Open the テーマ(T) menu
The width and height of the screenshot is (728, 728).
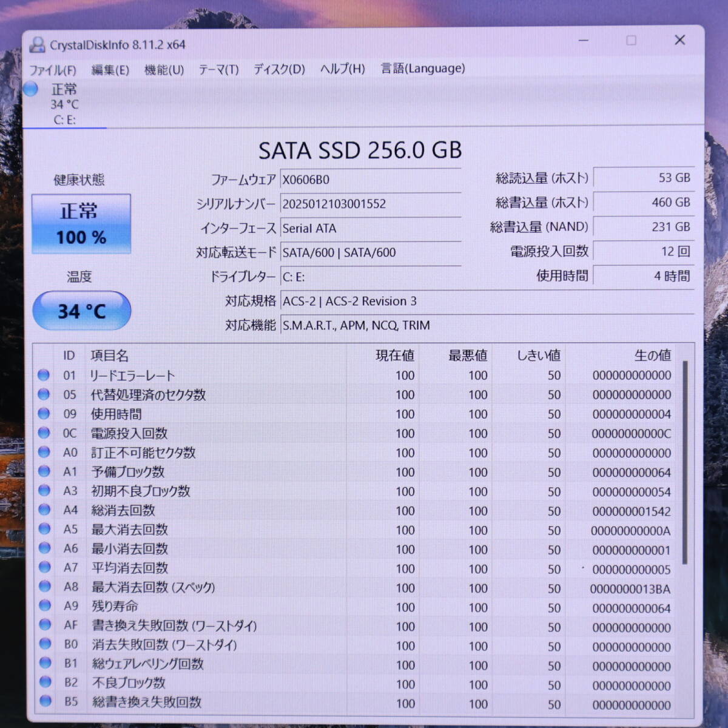click(218, 70)
